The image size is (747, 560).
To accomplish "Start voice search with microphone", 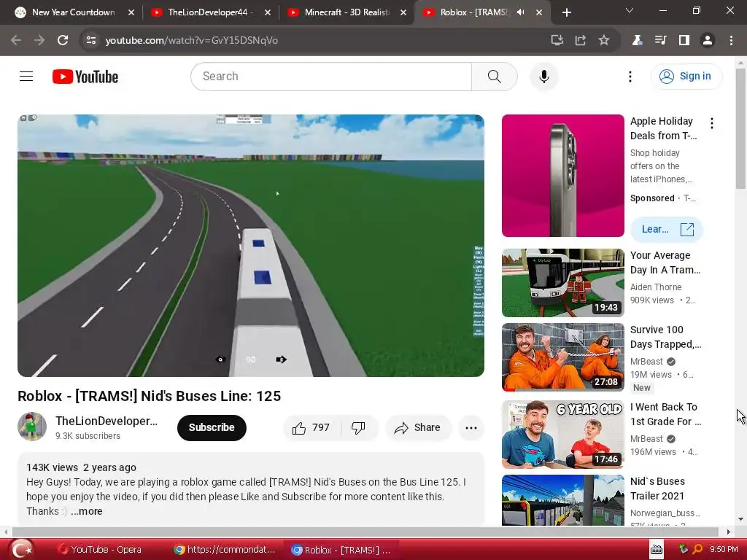I will coord(543,76).
